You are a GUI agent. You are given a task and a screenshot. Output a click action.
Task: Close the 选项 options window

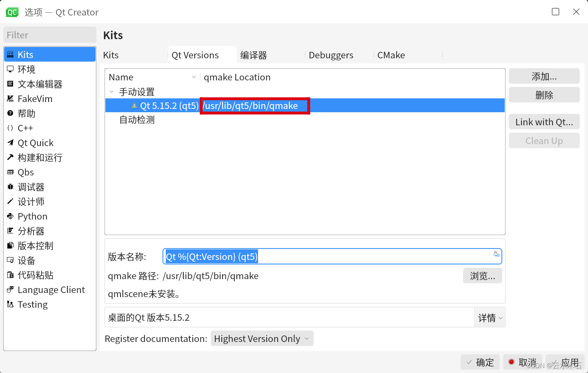tap(576, 12)
